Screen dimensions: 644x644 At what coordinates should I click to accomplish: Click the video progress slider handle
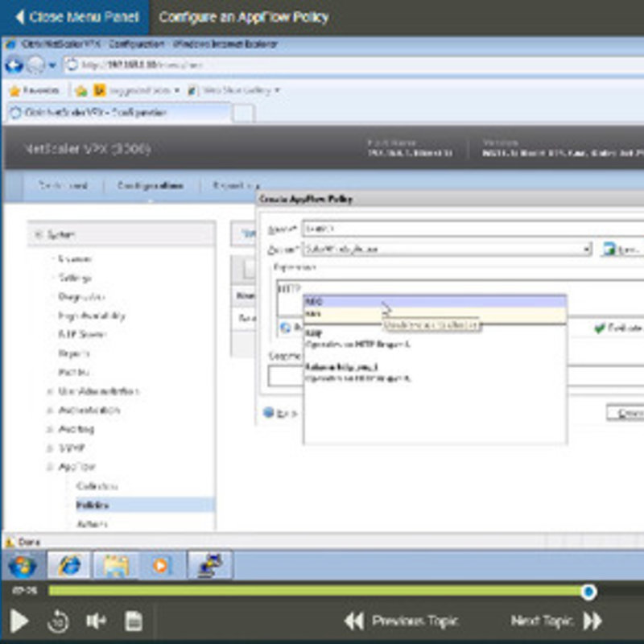(x=588, y=592)
